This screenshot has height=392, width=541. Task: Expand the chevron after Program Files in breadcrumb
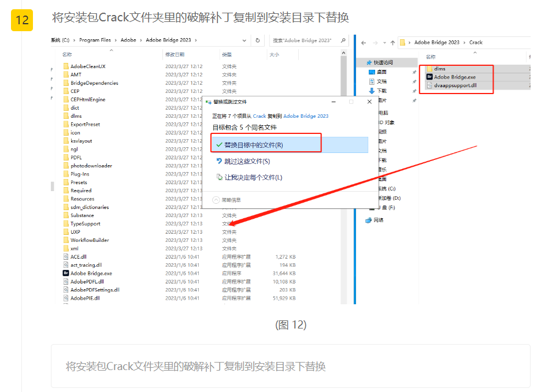116,40
